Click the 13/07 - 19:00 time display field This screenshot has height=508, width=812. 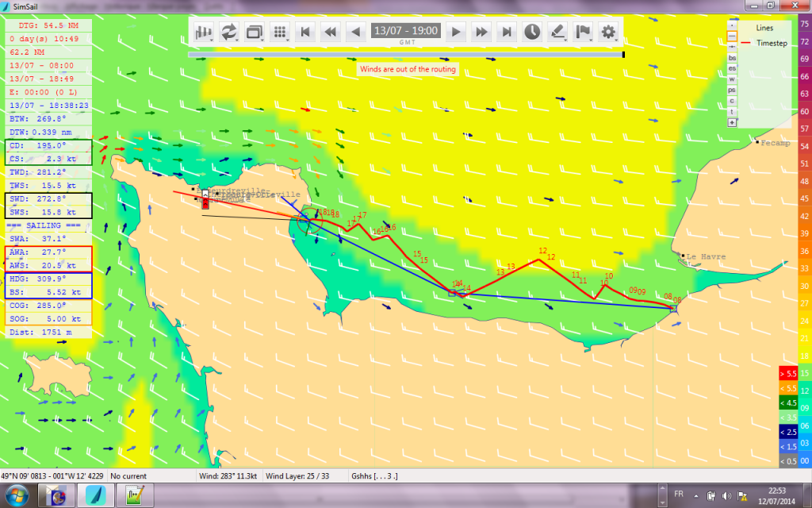pos(406,31)
